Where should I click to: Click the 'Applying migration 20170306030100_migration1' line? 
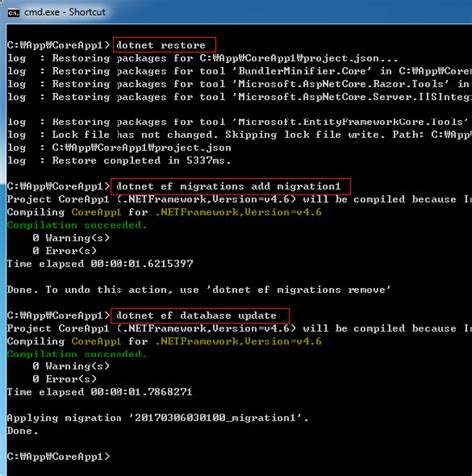coord(157,418)
